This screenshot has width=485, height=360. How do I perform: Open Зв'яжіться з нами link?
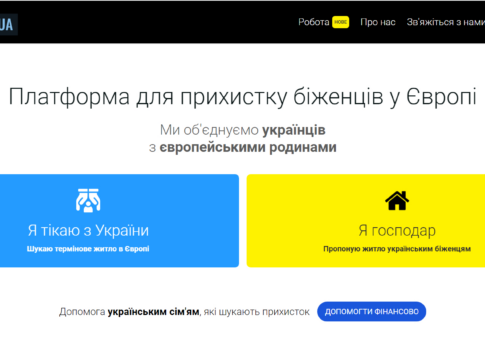point(446,22)
